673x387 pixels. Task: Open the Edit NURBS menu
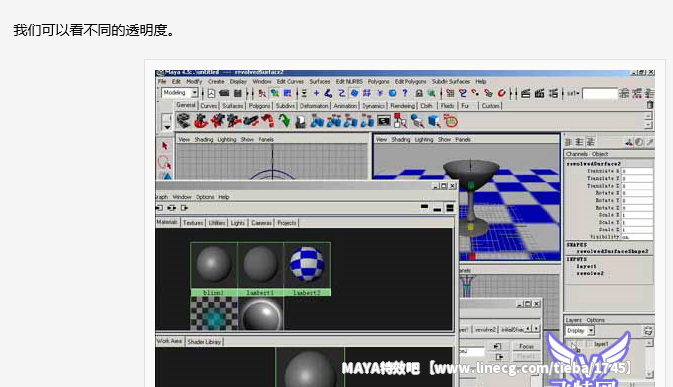[349, 82]
